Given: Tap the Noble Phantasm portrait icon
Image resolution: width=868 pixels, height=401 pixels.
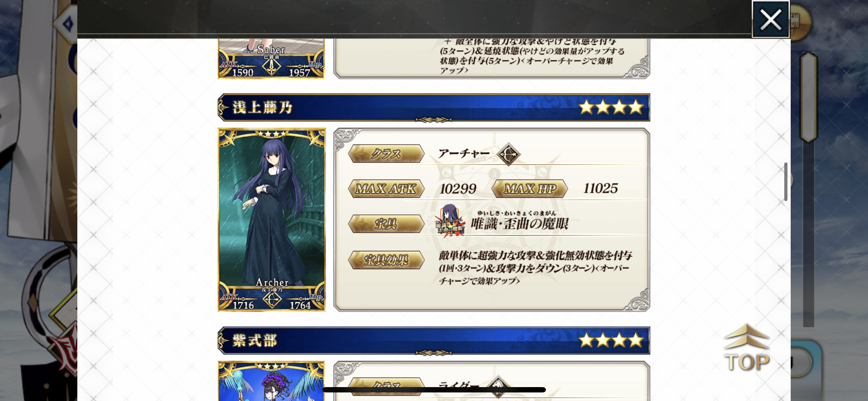Looking at the screenshot, I should point(450,221).
